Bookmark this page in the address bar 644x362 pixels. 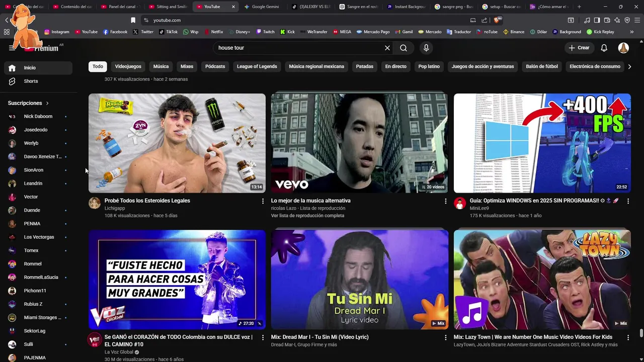click(x=133, y=20)
